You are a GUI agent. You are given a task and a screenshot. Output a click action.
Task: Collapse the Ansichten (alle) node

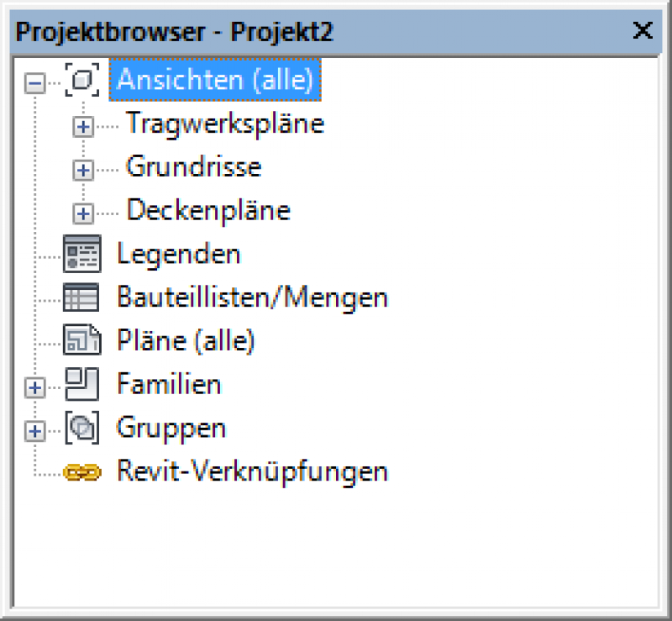(x=34, y=82)
